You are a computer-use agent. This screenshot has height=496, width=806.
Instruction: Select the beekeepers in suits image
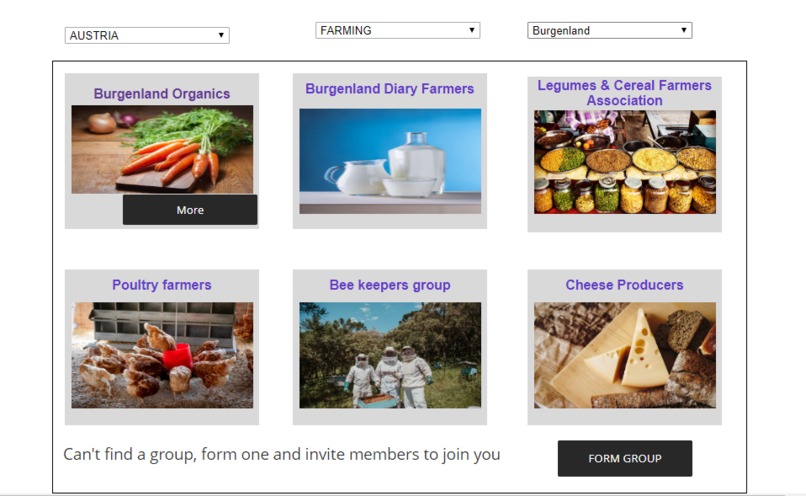click(390, 355)
